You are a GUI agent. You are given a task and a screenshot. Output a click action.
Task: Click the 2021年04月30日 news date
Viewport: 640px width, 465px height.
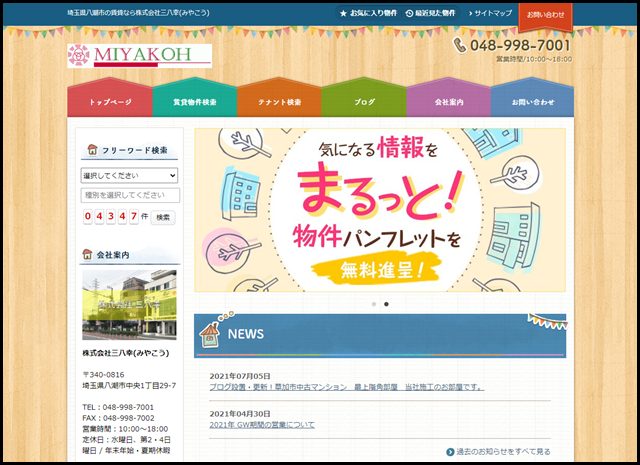[x=240, y=414]
